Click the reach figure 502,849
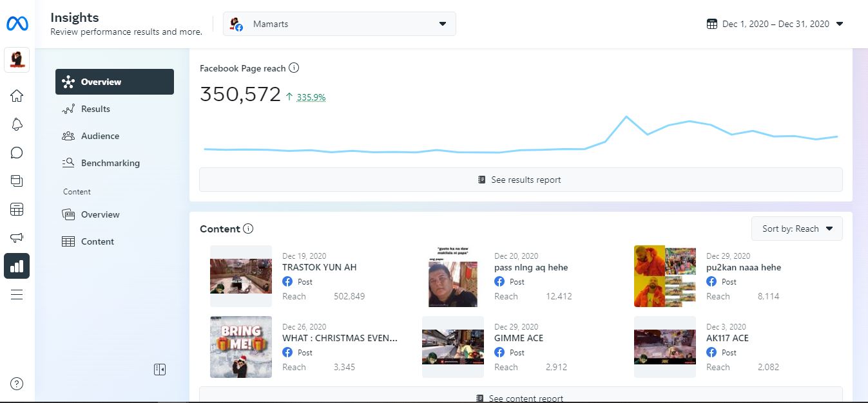 [x=349, y=296]
